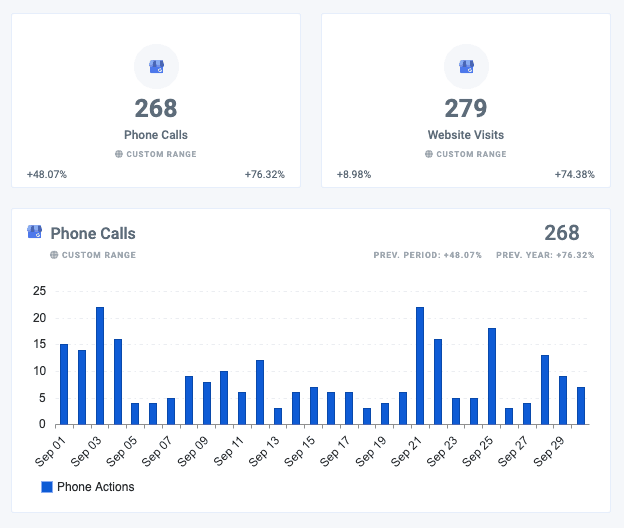Click globe icon in Phone Calls card
The image size is (624, 528).
(119, 154)
